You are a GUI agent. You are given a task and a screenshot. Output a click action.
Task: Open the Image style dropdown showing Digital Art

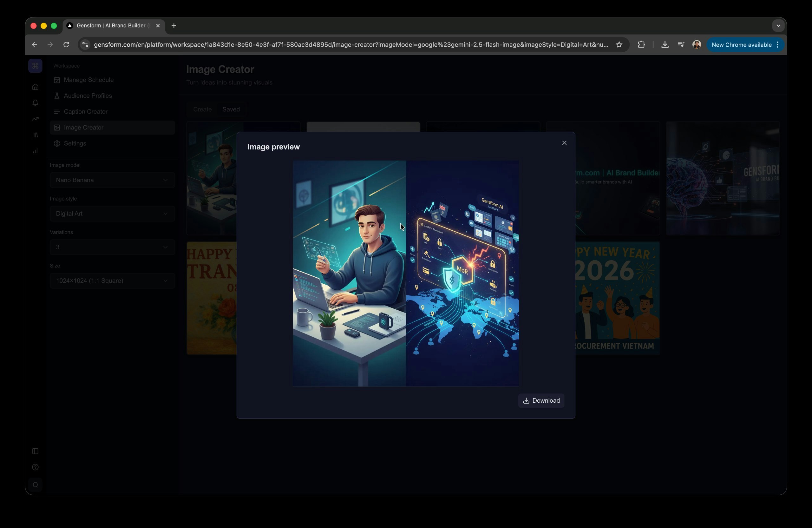[112, 214]
